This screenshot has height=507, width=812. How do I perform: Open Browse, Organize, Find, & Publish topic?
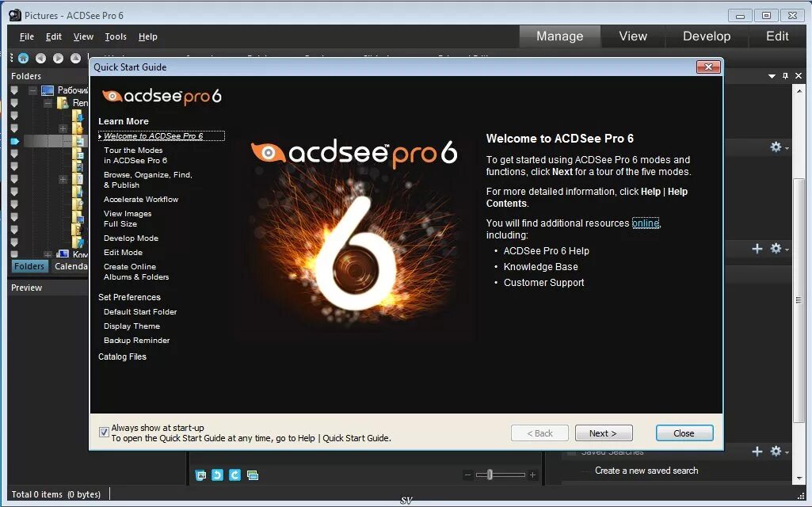148,180
